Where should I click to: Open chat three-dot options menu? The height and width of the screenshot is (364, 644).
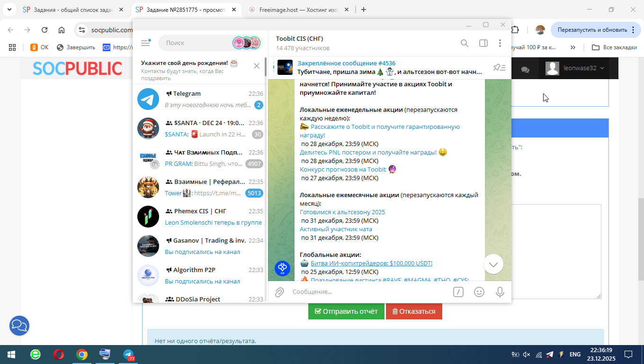tap(500, 43)
